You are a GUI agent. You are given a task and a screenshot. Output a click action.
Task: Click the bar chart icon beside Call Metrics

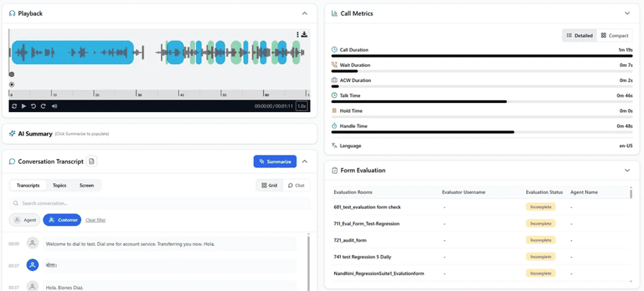click(334, 13)
